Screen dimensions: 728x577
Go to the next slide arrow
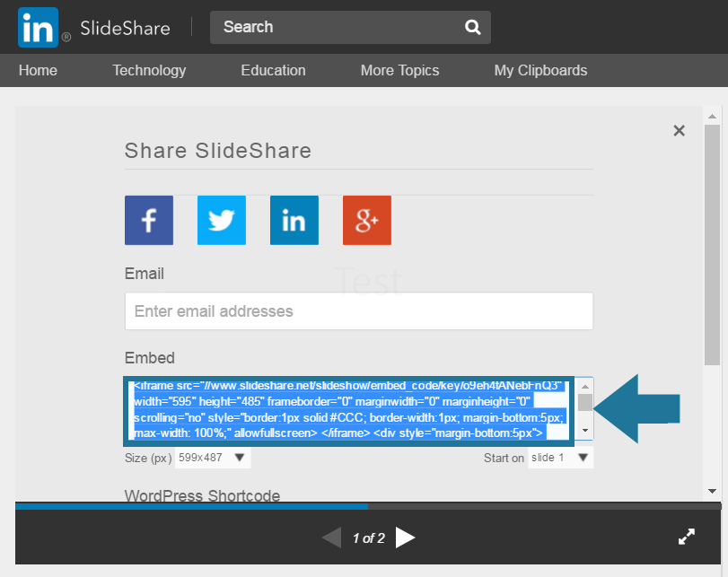(x=406, y=538)
